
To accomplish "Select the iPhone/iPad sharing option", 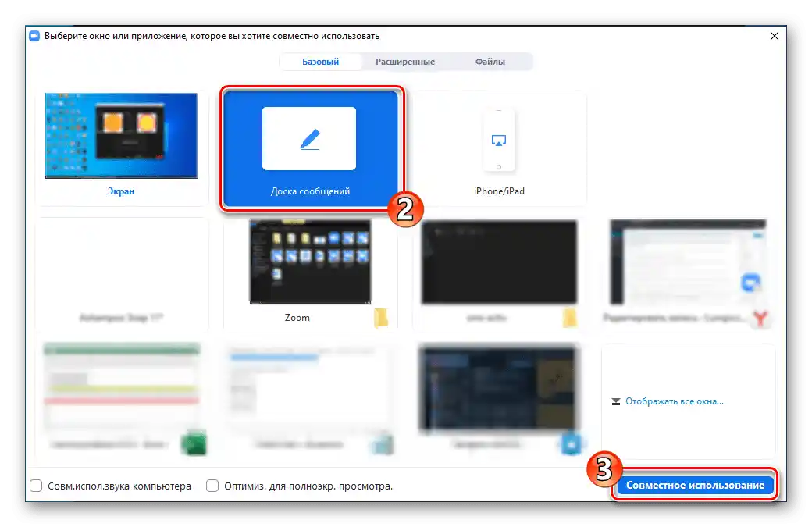I will (x=499, y=144).
